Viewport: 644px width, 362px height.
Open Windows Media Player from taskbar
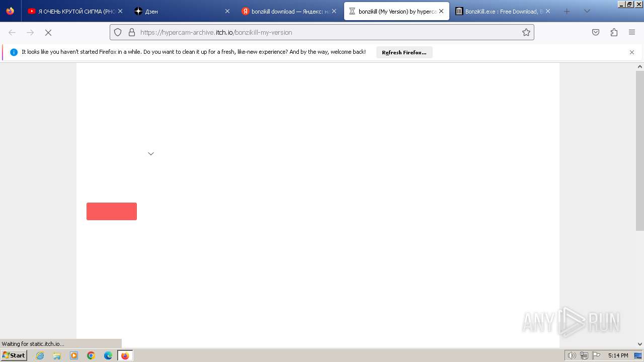click(74, 355)
